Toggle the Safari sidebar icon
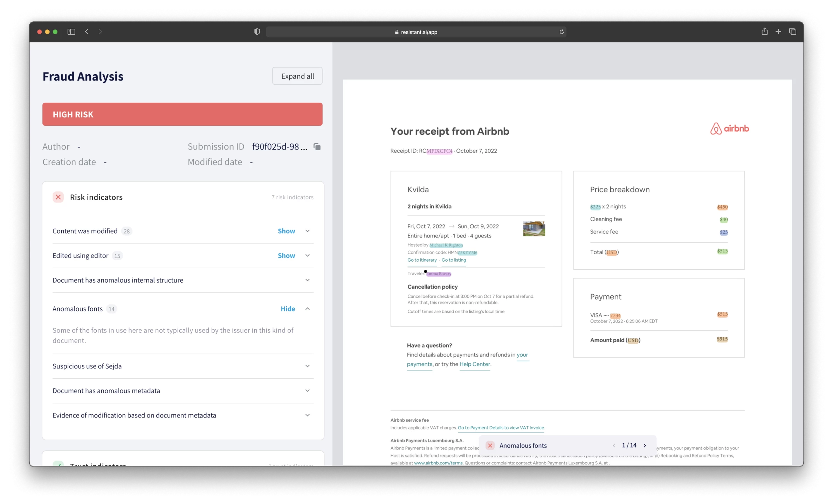This screenshot has height=504, width=833. 71,32
